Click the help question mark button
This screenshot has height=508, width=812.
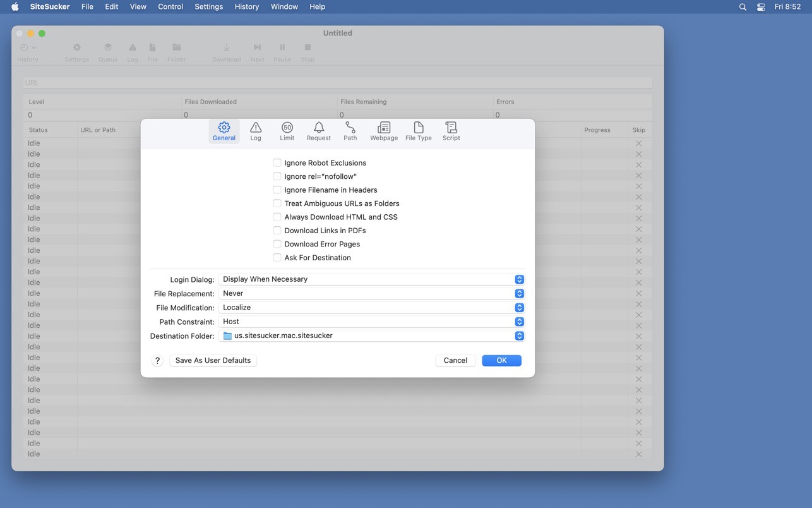pos(158,360)
